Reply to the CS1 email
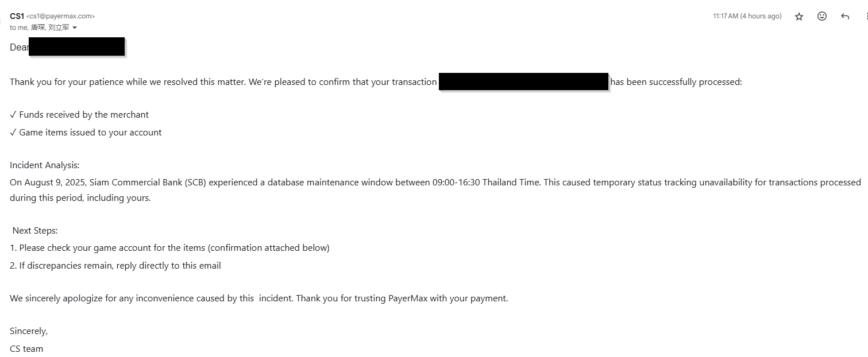Image resolution: width=868 pixels, height=357 pixels. point(845,17)
